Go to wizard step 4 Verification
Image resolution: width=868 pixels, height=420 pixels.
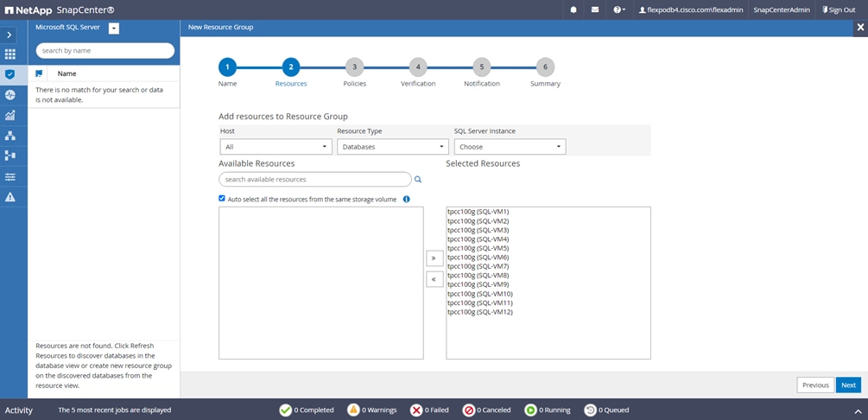pos(418,67)
